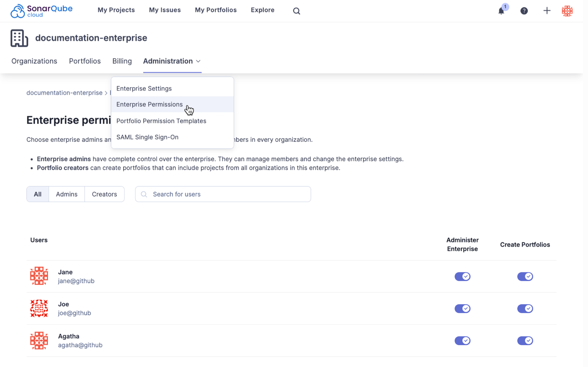588x367 pixels.
Task: Filter users by clicking Admins
Action: pyautogui.click(x=66, y=194)
